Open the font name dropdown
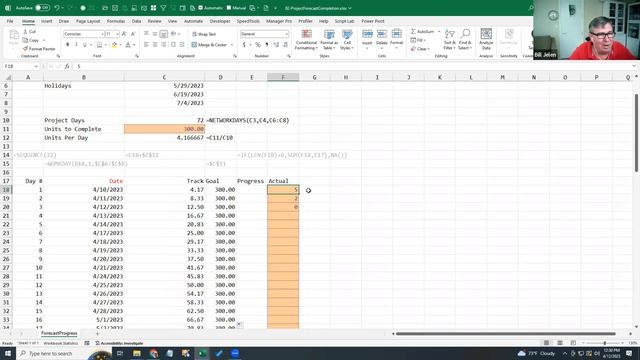 tap(102, 34)
